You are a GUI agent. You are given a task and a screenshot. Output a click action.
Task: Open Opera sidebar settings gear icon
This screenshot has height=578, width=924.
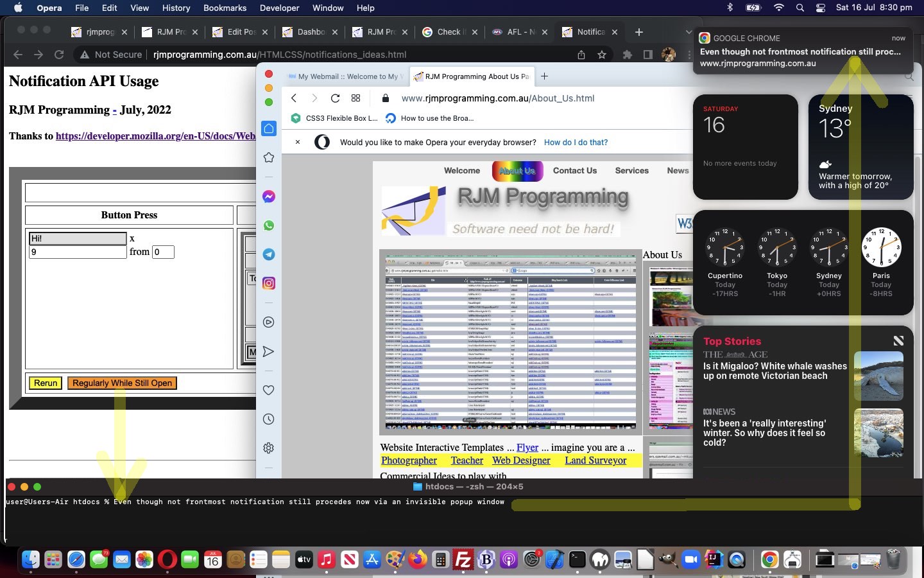coord(269,448)
